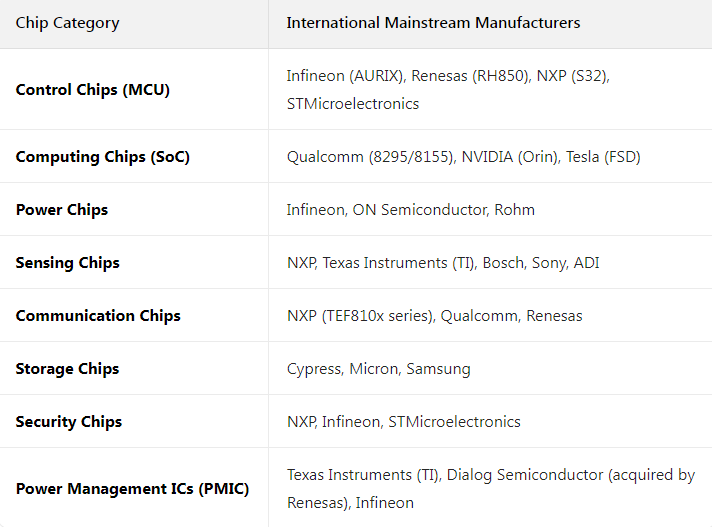This screenshot has width=712, height=527.
Task: Click the Dialog Semiconductor (acquired by text
Action: click(x=570, y=475)
